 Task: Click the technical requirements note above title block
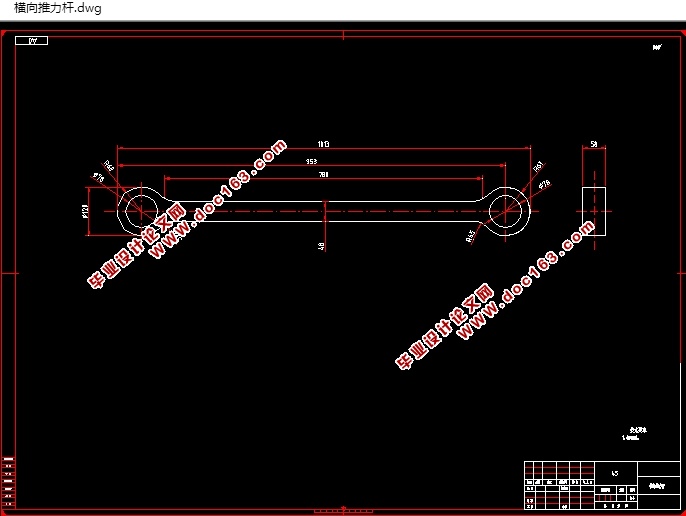(x=635, y=434)
